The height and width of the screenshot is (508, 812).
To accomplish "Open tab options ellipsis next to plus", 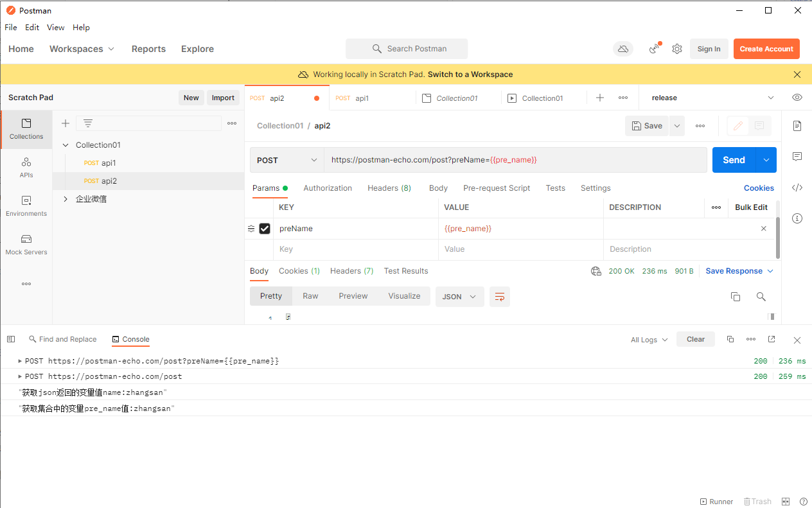I will pyautogui.click(x=623, y=98).
